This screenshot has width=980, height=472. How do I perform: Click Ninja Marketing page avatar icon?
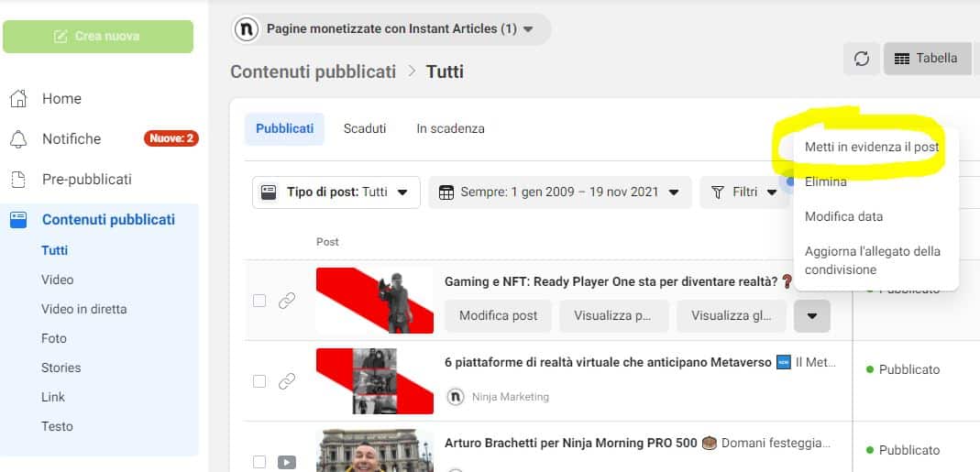point(455,397)
